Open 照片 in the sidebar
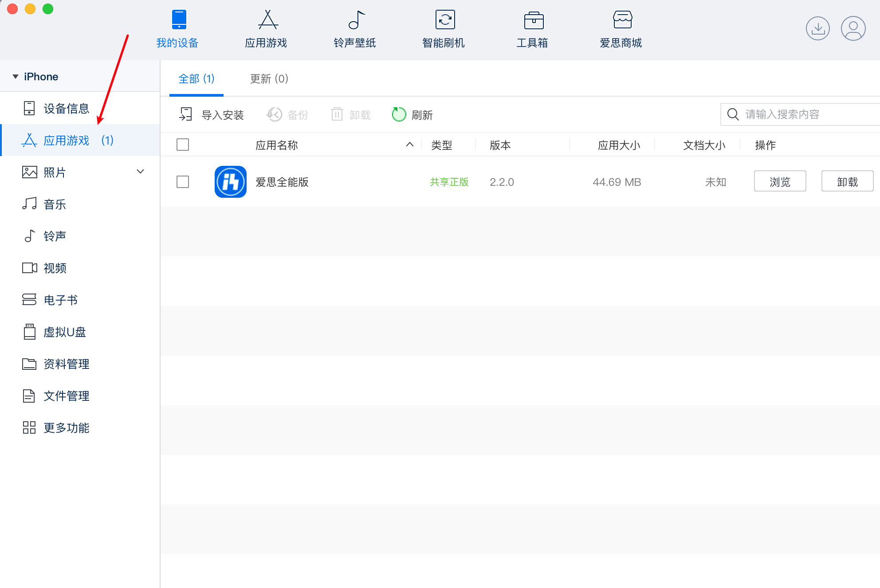This screenshot has height=588, width=880. click(x=80, y=172)
